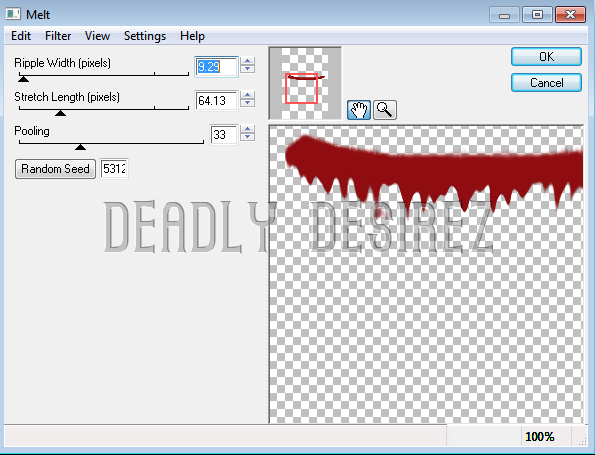Increase Pooling value with up arrow

(247, 129)
